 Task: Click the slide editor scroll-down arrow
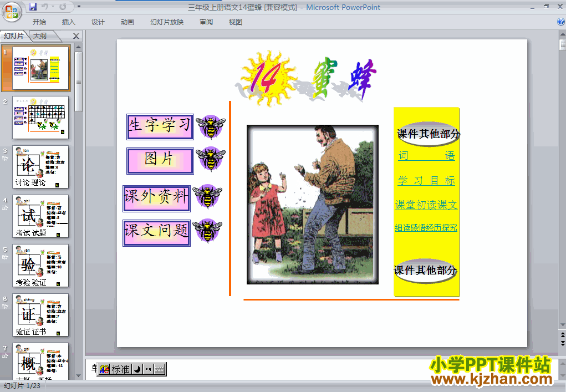(562, 325)
